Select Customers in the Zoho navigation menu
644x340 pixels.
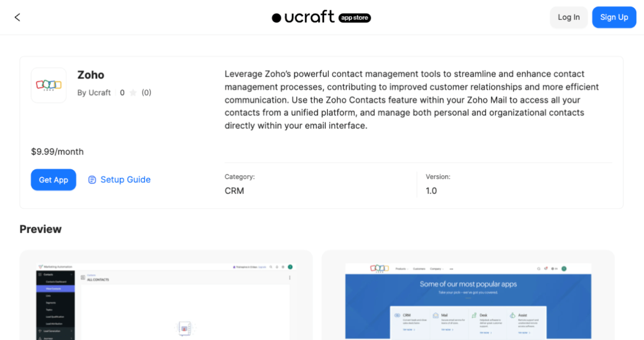419,269
